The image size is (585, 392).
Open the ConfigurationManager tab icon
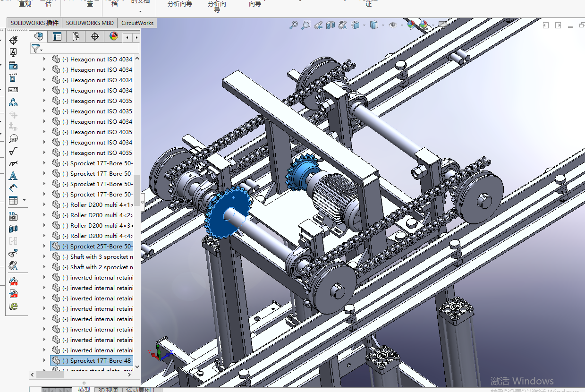(76, 36)
